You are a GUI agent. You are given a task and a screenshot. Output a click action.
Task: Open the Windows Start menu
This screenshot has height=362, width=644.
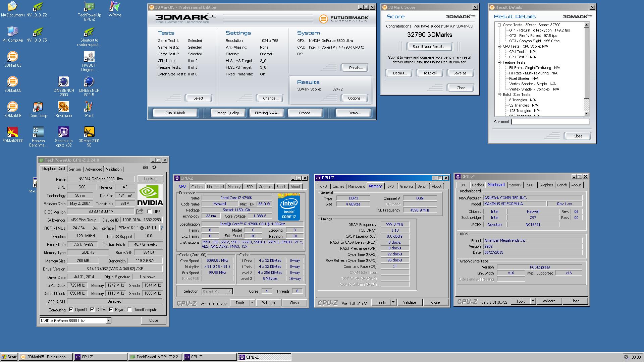pyautogui.click(x=9, y=357)
